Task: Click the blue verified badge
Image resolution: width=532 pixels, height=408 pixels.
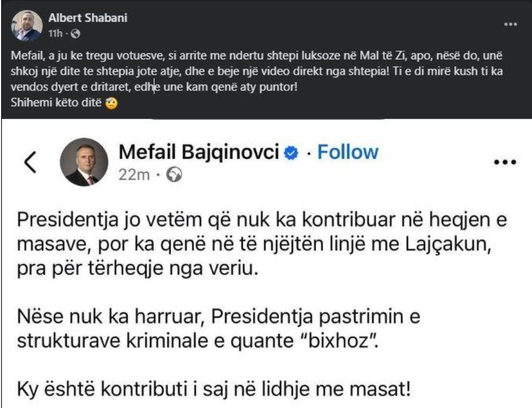Action: click(x=292, y=153)
